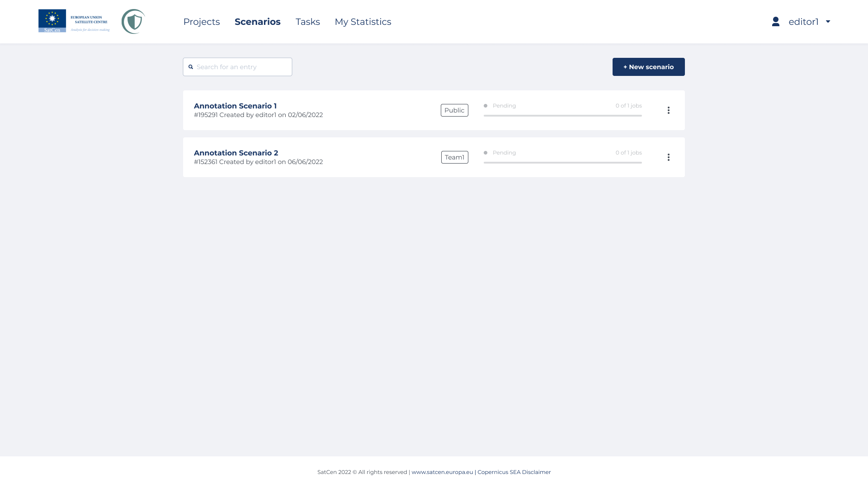Open My Statistics page

363,22
